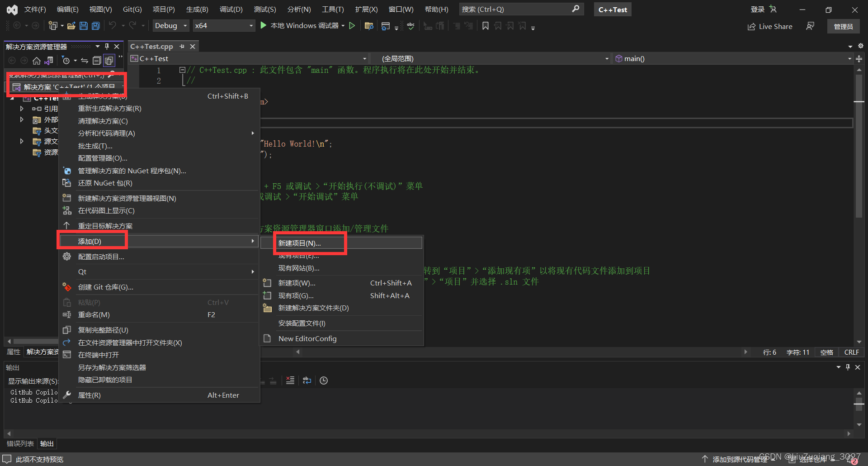Click into the 搜索 (Ctrl+Q) search field
This screenshot has height=466, width=868.
(x=521, y=9)
